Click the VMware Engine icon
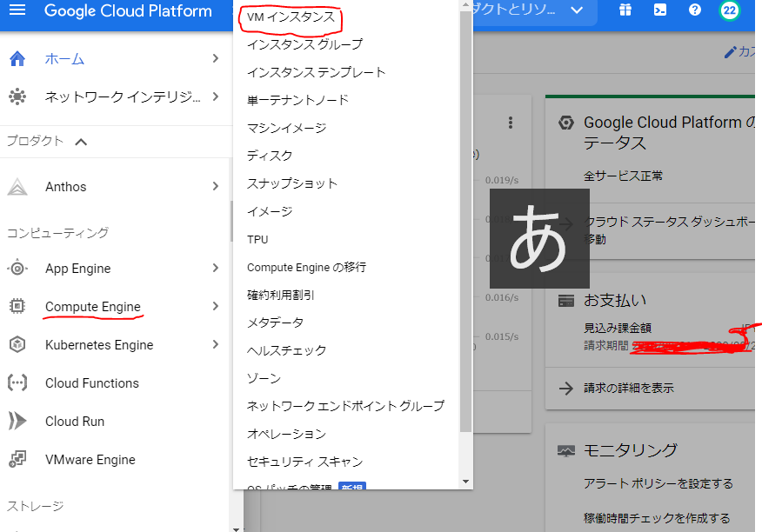762x532 pixels. (x=17, y=459)
